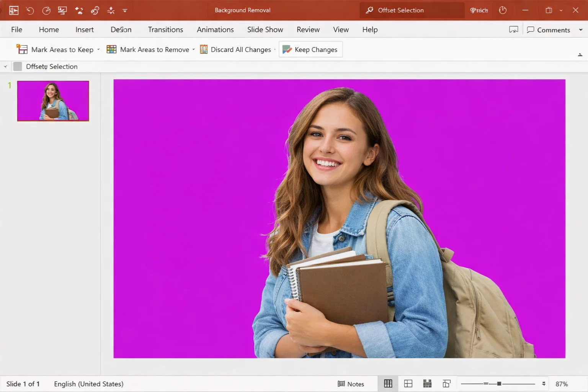The width and height of the screenshot is (588, 392).
Task: Expand the Mark Areas to Remove dropdown arrow
Action: coord(194,49)
